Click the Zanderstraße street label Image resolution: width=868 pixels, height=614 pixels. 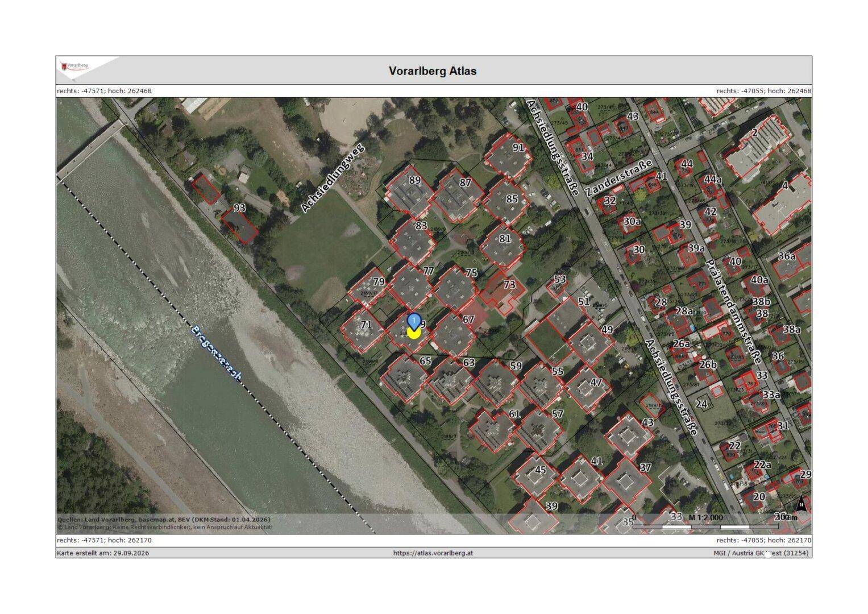click(618, 178)
